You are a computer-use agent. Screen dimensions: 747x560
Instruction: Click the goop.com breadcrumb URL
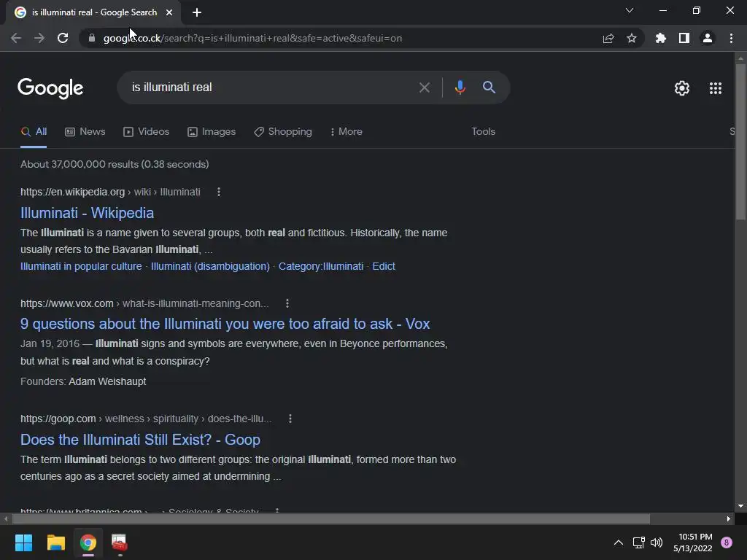coord(58,419)
